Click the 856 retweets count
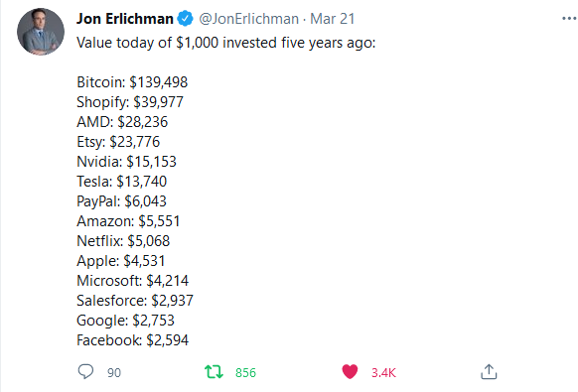This screenshot has height=392, width=578. [245, 372]
